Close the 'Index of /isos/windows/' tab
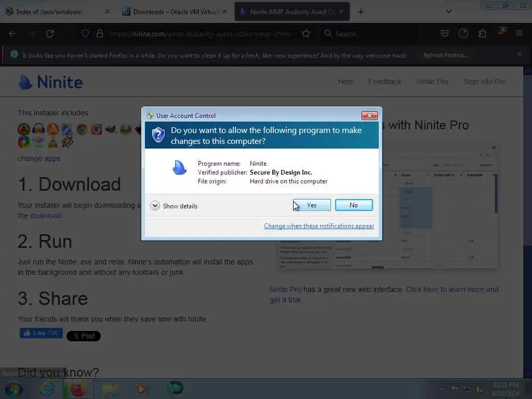 pos(107,11)
